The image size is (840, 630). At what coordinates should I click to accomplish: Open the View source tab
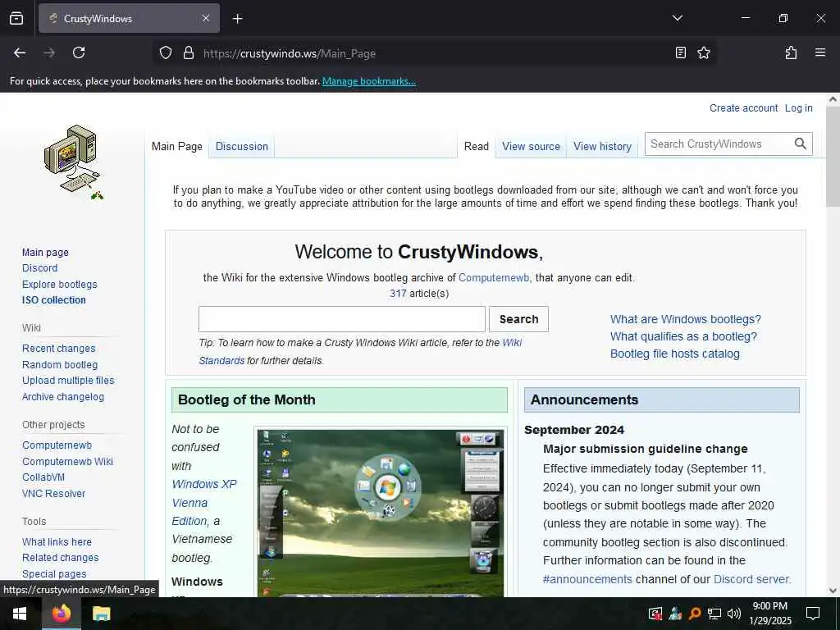[x=531, y=146]
